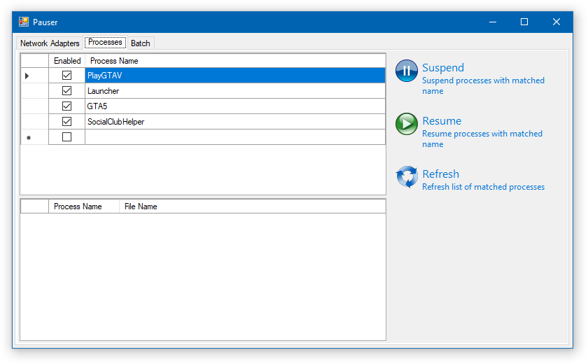
Task: Minimize the Pauser window
Action: point(493,22)
